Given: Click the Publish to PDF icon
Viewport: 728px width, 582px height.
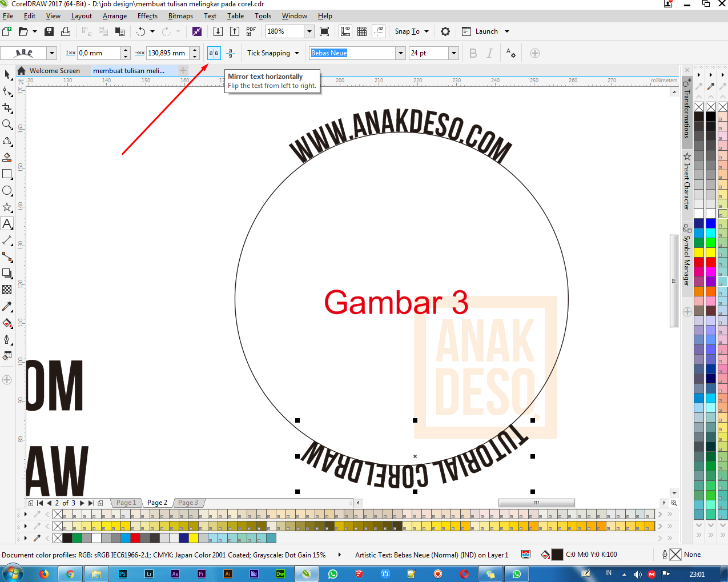Looking at the screenshot, I should point(251,31).
